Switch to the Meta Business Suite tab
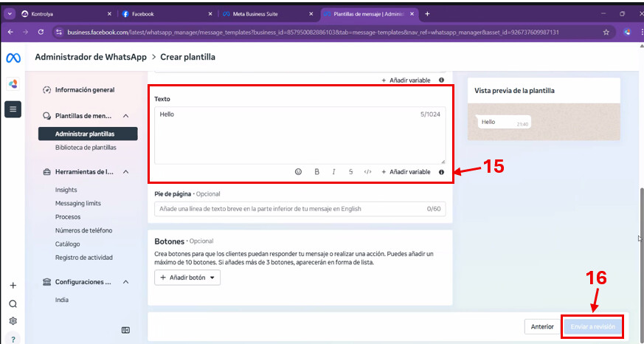The image size is (644, 344). (x=269, y=13)
